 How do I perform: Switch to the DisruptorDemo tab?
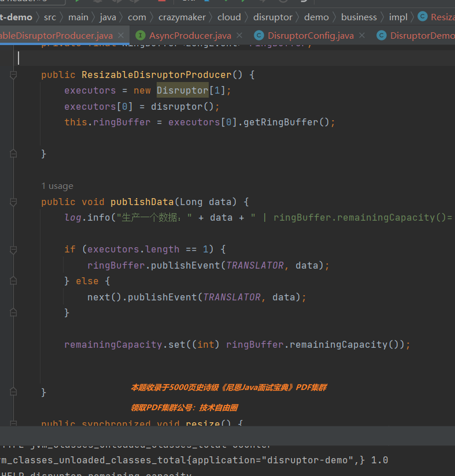423,35
